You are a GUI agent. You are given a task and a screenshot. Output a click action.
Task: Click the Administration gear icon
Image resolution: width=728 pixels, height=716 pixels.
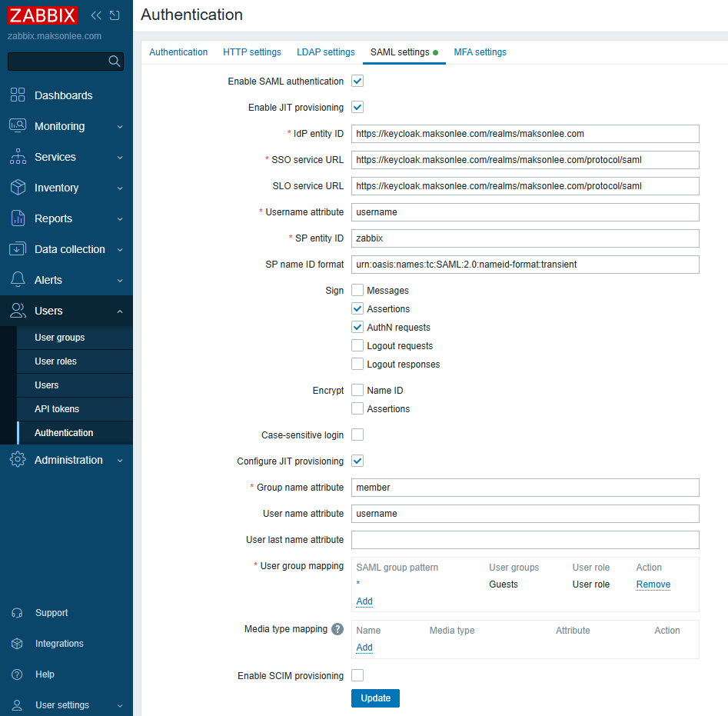coord(18,459)
